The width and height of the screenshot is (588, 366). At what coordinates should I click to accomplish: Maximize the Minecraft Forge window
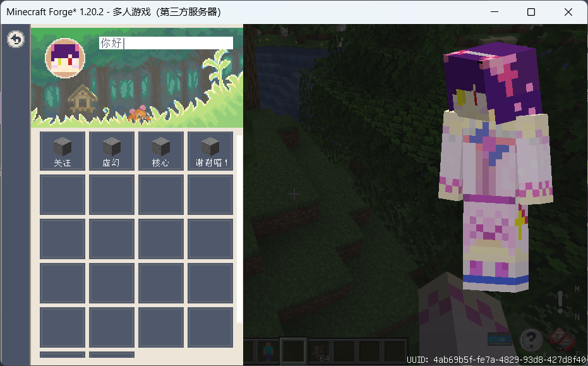coord(531,12)
